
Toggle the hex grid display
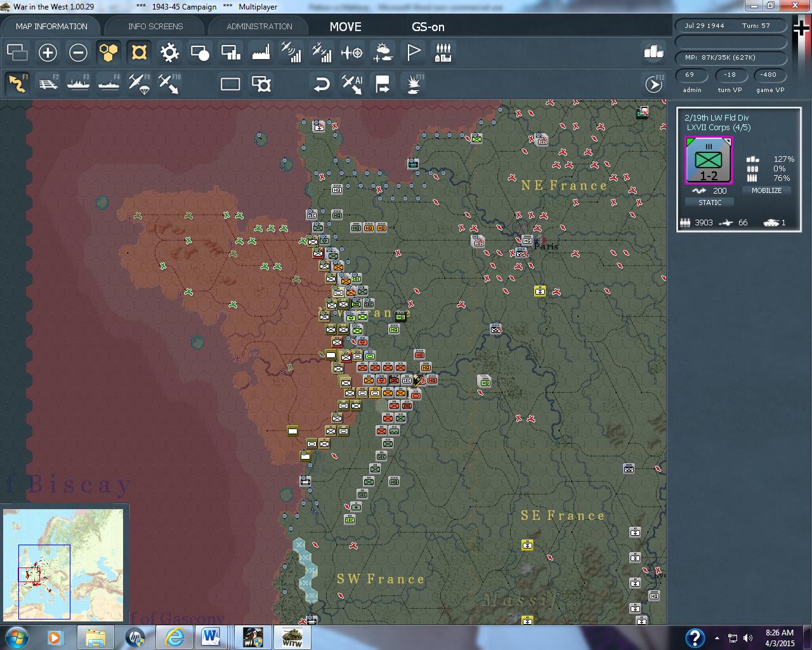coord(108,53)
